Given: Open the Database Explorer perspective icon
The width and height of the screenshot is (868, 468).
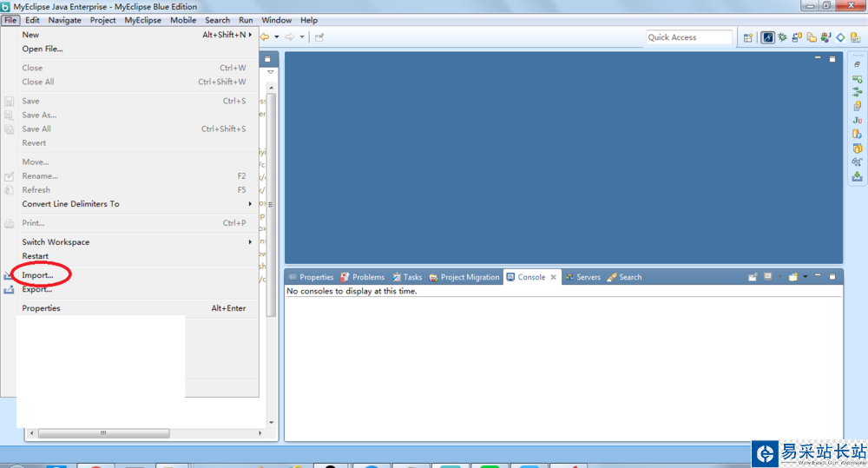Looking at the screenshot, I should click(797, 37).
